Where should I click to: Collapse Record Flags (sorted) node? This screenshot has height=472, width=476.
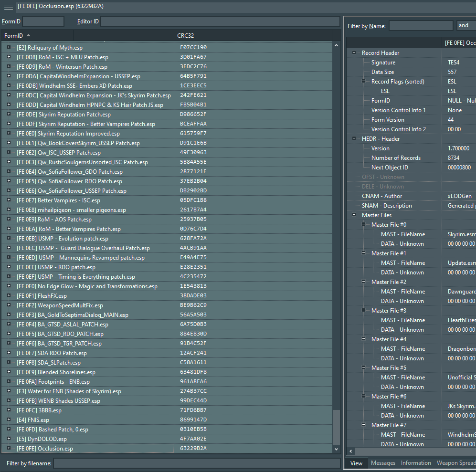[364, 81]
